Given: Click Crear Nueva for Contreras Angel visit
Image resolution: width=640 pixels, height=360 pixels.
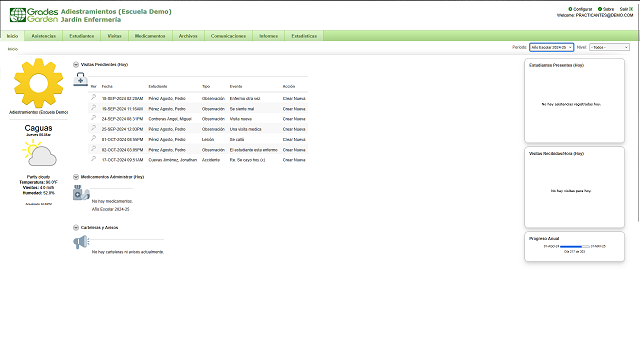Looking at the screenshot, I should click(x=294, y=119).
